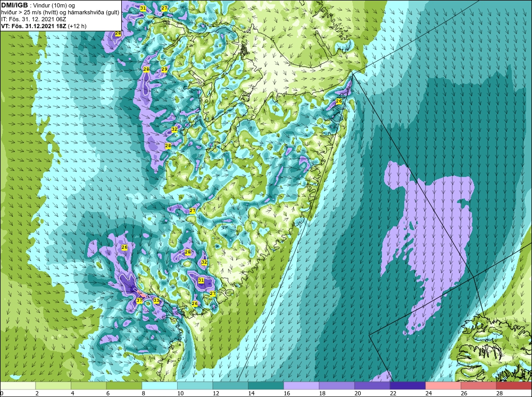Click the valid time 'VT: Fös. 31.12.2021 18Z'

34,26
